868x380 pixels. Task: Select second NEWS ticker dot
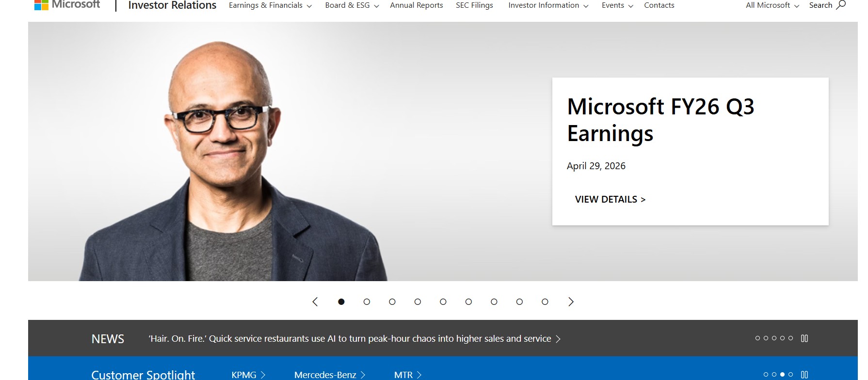(x=766, y=338)
